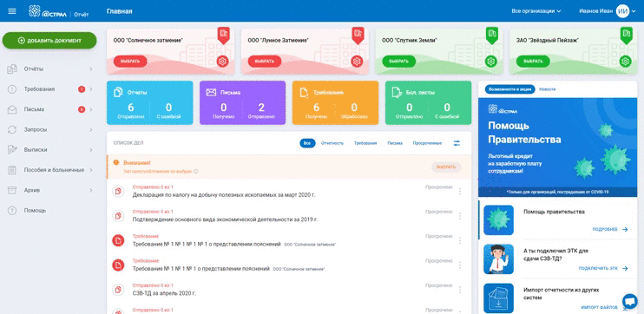Click green bookmark badge on "Звёздный Пейзаж" card

626,35
